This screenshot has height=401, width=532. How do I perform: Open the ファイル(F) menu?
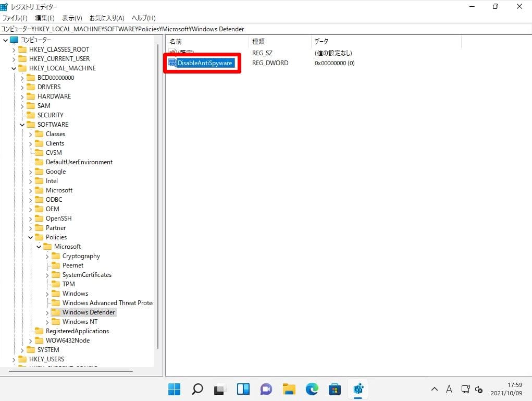tap(15, 18)
